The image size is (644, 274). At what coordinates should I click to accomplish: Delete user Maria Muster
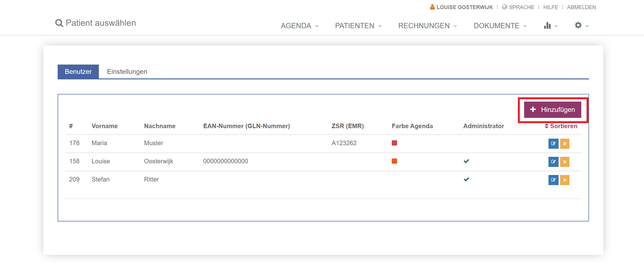pyautogui.click(x=565, y=144)
